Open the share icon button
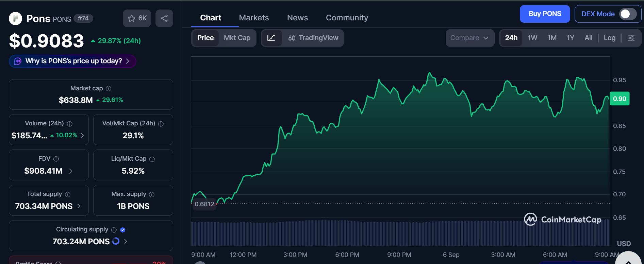644x264 pixels. pyautogui.click(x=164, y=18)
